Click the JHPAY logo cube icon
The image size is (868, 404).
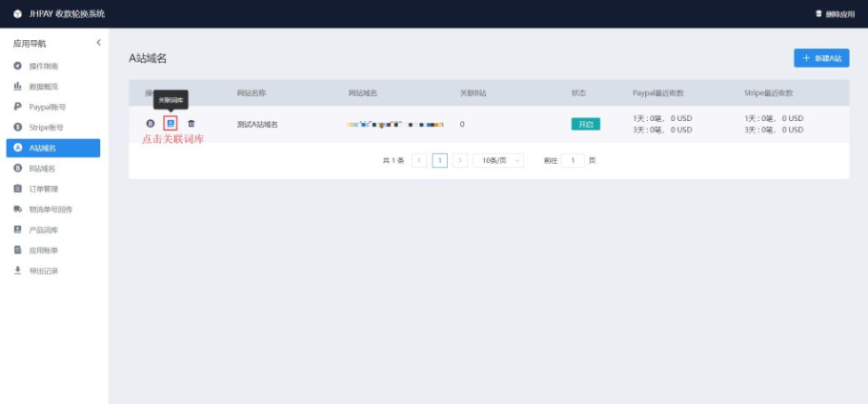pyautogui.click(x=18, y=14)
